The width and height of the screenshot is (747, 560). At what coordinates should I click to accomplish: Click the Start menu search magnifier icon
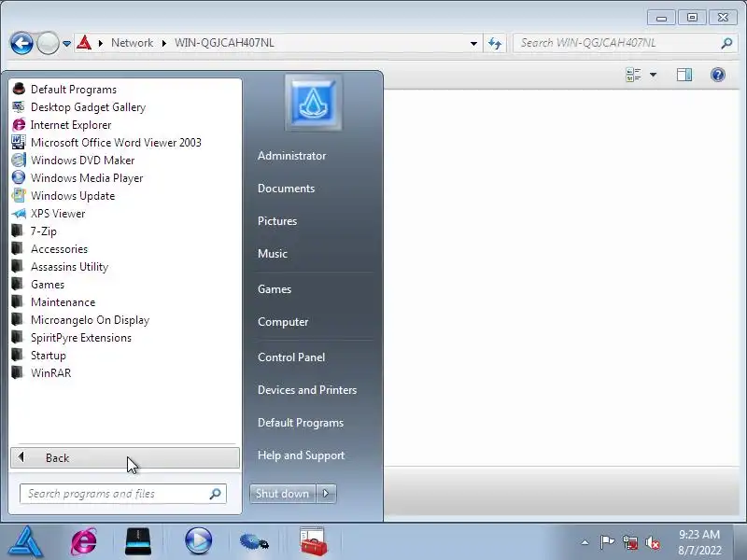click(x=216, y=494)
